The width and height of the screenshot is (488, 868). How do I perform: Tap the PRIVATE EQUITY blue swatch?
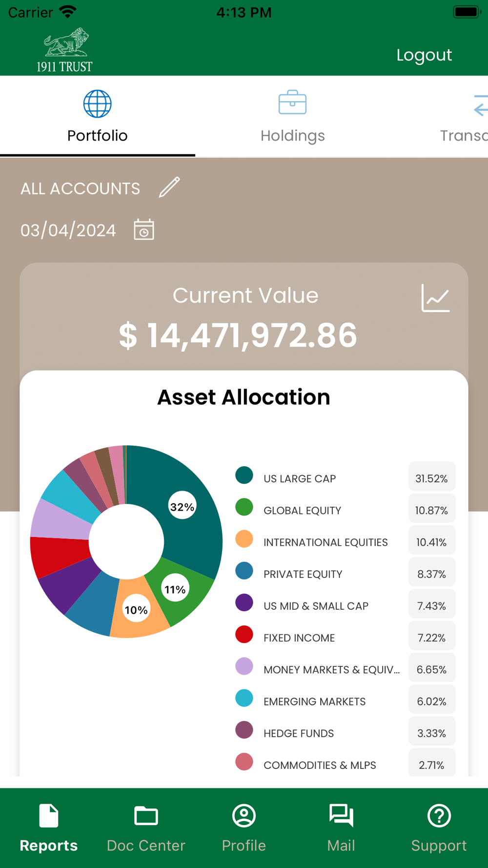click(244, 571)
